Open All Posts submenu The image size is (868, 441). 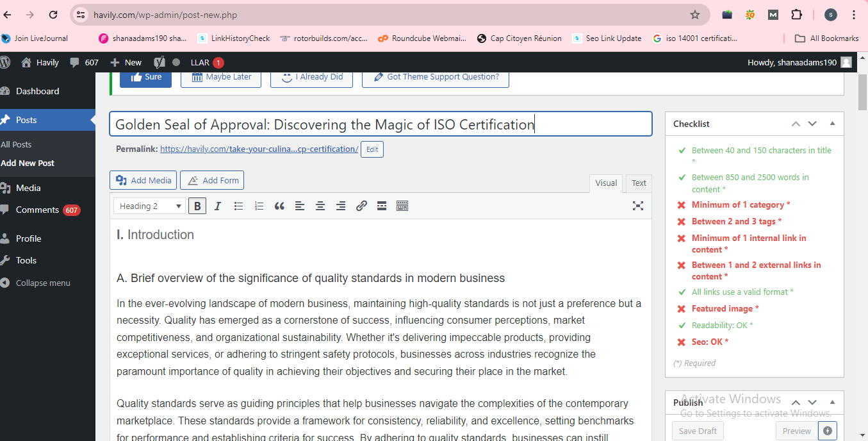[17, 144]
